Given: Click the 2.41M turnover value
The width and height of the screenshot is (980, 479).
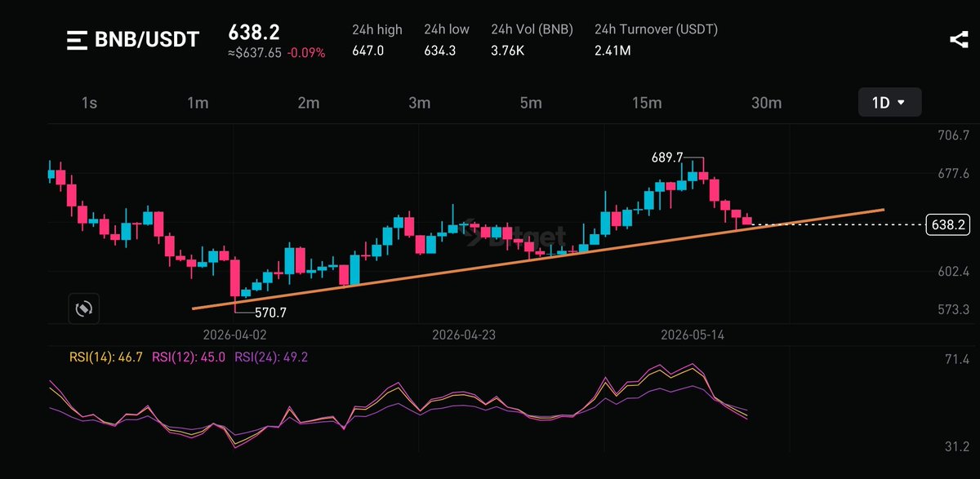Looking at the screenshot, I should (612, 51).
